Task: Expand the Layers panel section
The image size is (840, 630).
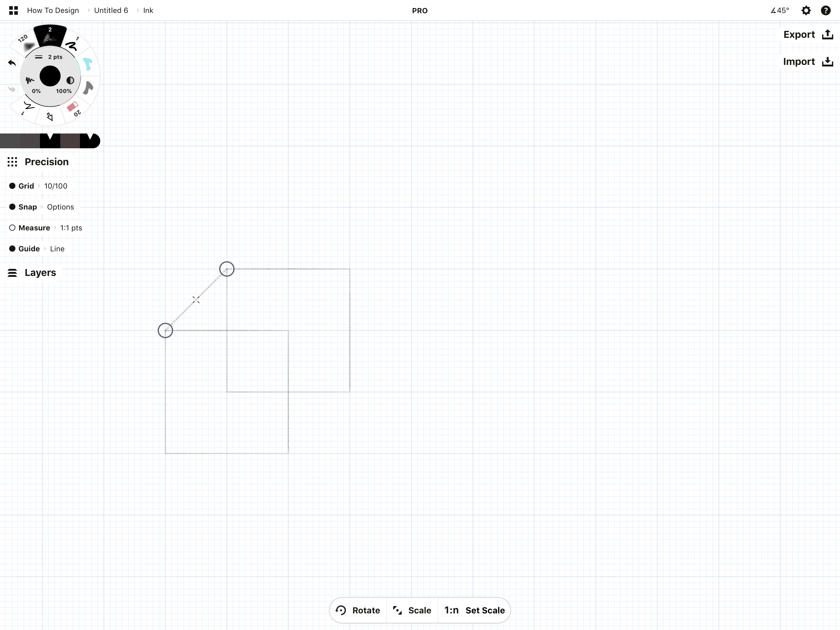Action: click(x=40, y=273)
